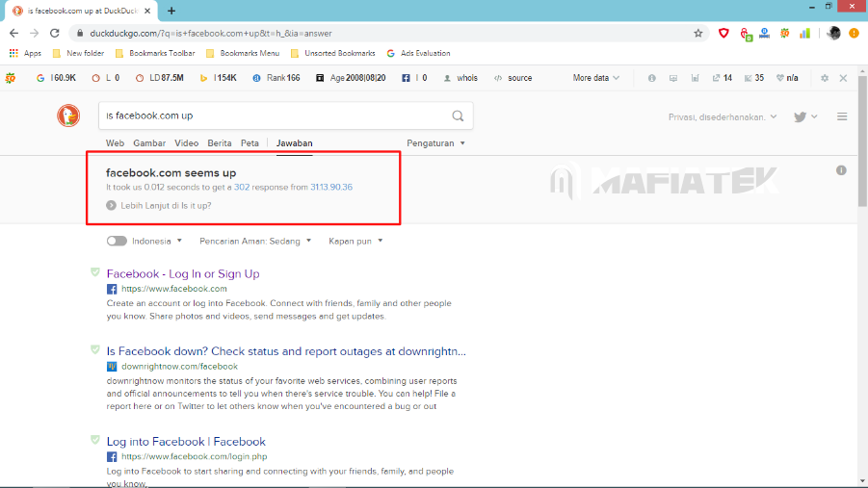The height and width of the screenshot is (488, 868).
Task: Click the browser back arrow
Action: [x=13, y=33]
